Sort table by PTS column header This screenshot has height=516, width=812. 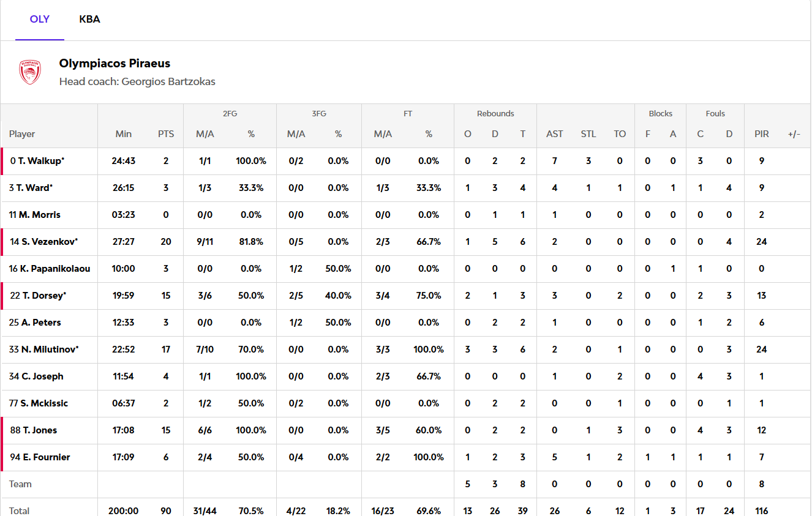coord(165,134)
